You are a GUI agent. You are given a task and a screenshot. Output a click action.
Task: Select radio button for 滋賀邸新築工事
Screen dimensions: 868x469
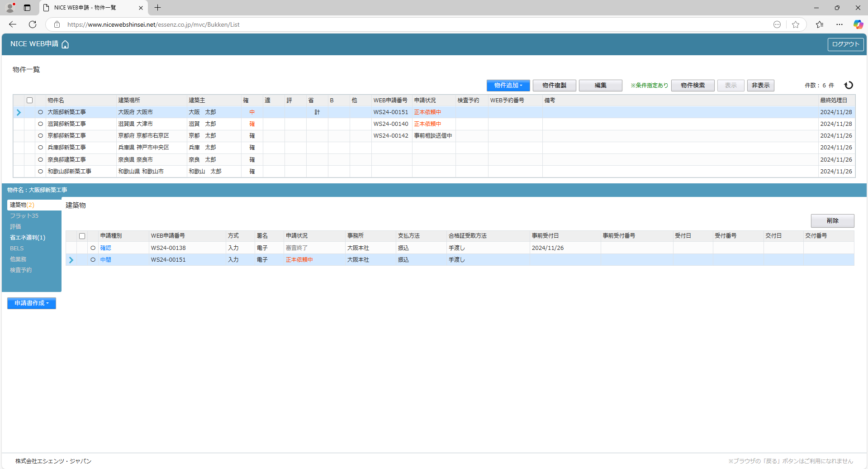tap(40, 124)
